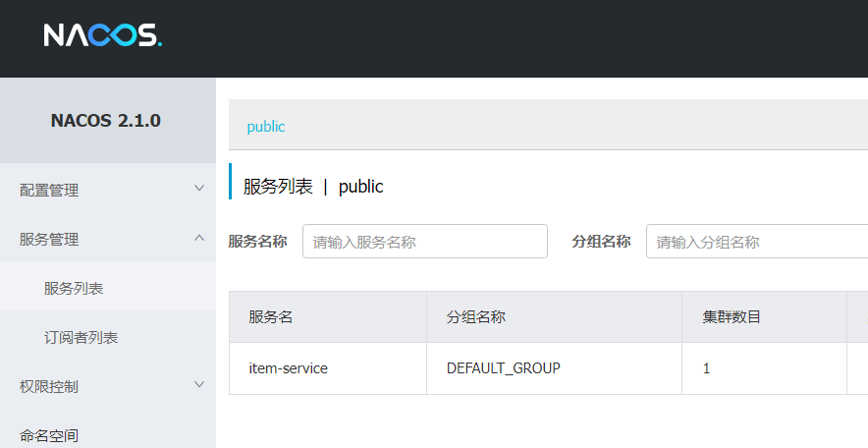
Task: Select the item-service row name
Action: pos(289,368)
